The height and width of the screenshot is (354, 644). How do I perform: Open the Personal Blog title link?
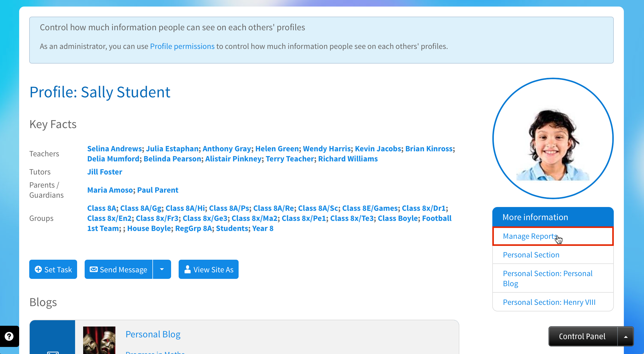(x=153, y=334)
